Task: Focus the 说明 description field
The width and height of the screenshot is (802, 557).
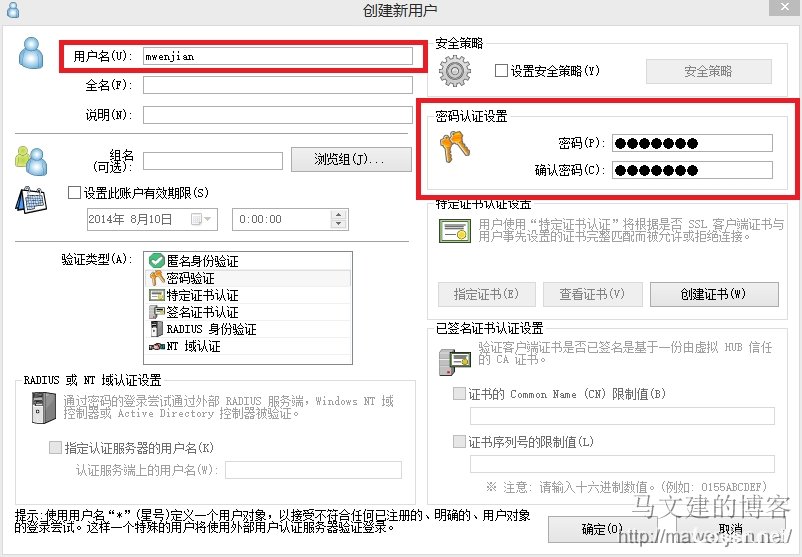Action: (x=278, y=115)
